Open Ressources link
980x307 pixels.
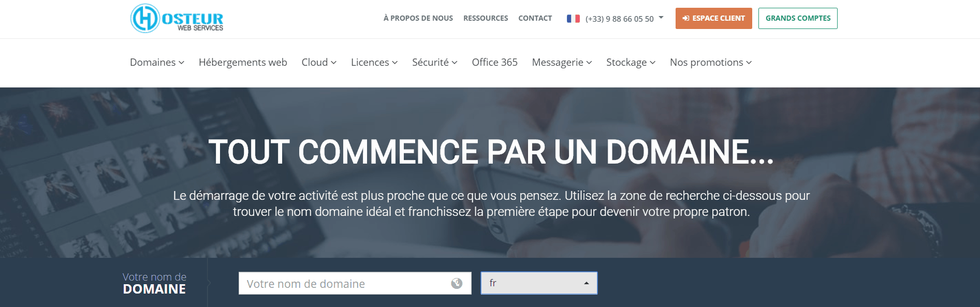(486, 18)
